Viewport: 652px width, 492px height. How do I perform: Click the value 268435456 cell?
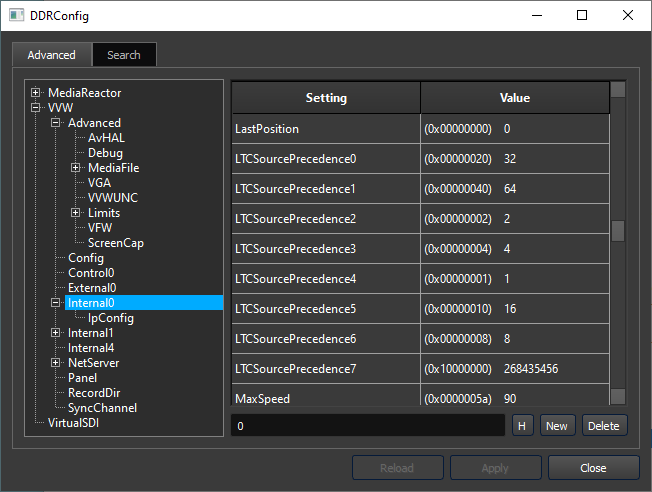[515, 368]
